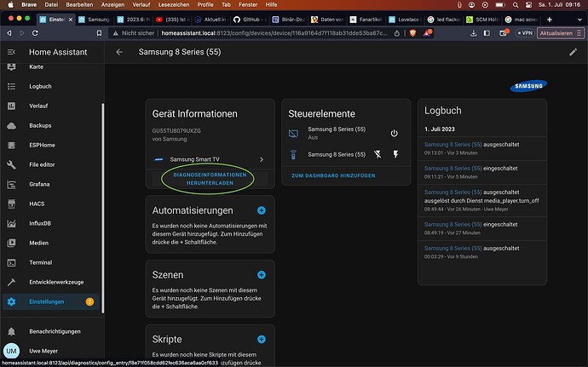
Task: Reload the page in Brave
Action: pyautogui.click(x=35, y=33)
